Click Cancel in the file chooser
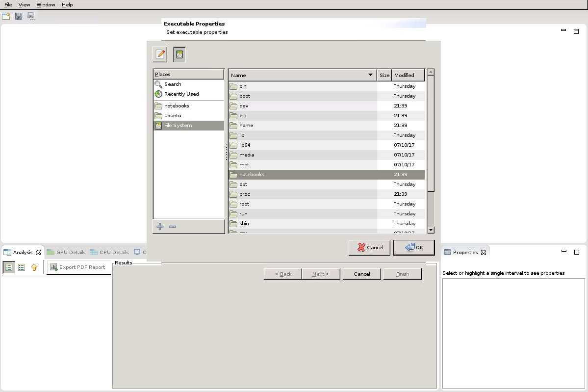 [369, 248]
